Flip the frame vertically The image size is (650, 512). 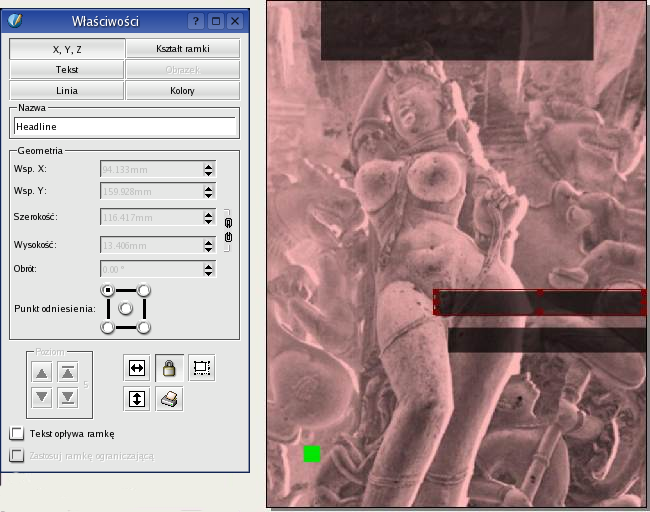(137, 399)
